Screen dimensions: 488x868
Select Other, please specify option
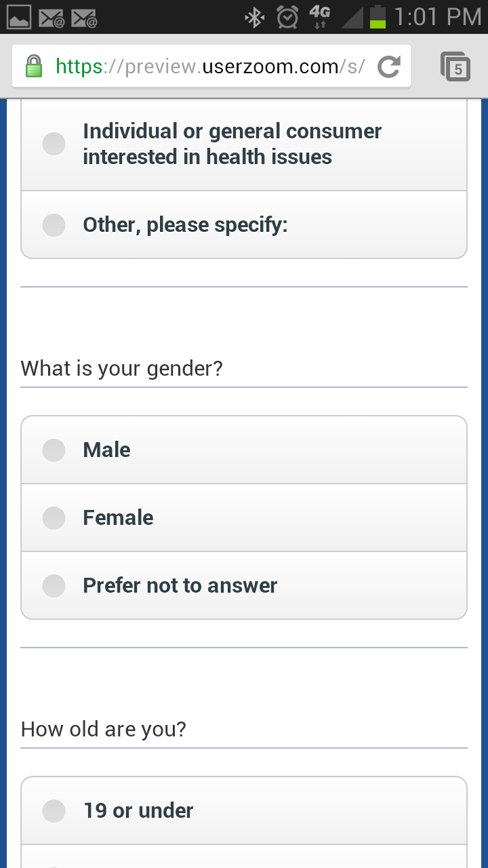tap(54, 224)
